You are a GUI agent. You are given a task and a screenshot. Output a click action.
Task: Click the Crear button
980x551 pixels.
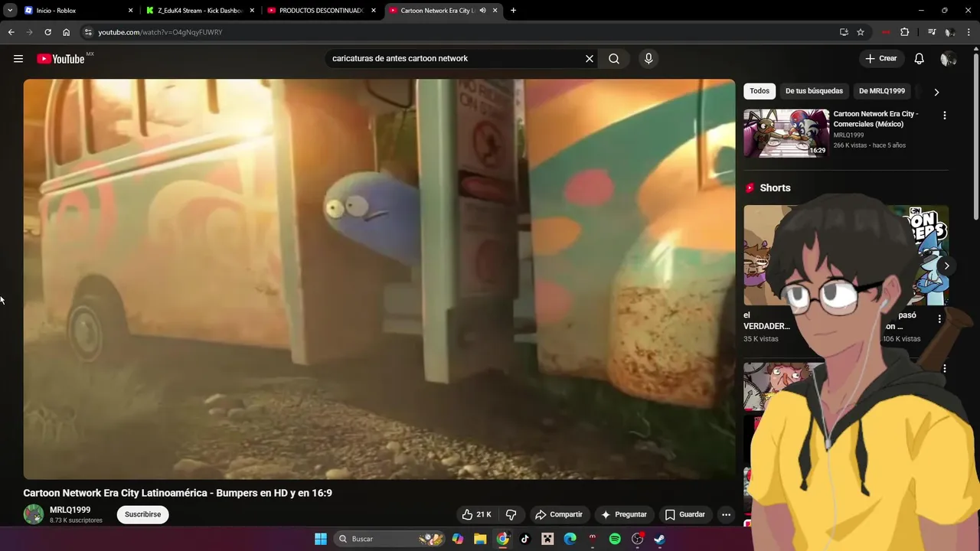[880, 59]
